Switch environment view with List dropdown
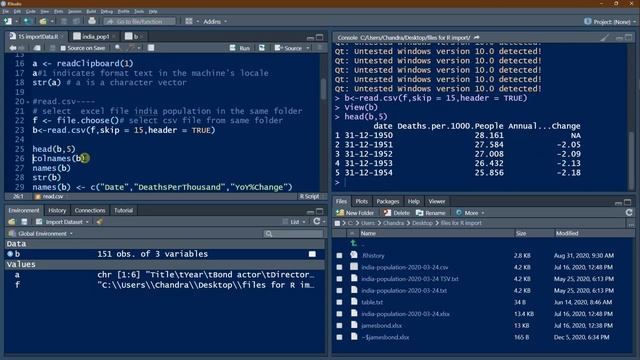640x360 pixels. (x=294, y=222)
